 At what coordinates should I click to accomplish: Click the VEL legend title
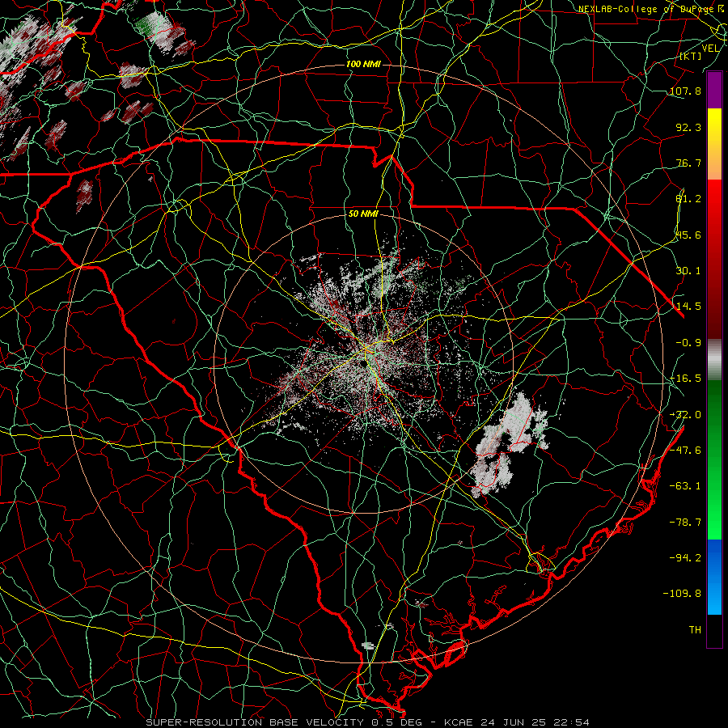(x=710, y=49)
